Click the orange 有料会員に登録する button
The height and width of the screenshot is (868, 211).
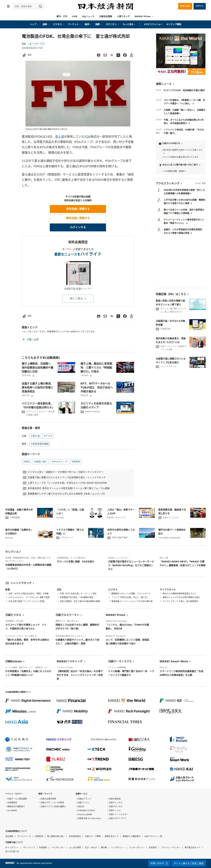(78, 209)
